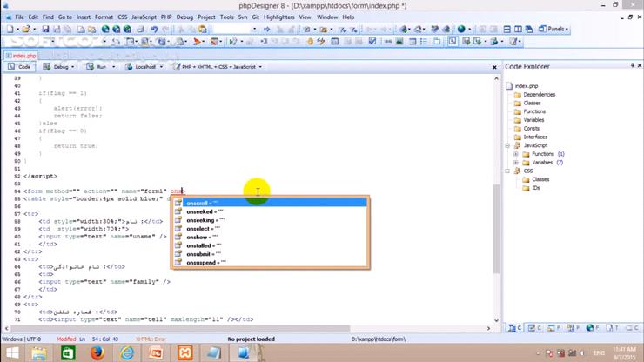Click the Save icon in toolbar
The width and height of the screenshot is (644, 362).
pyautogui.click(x=45, y=30)
